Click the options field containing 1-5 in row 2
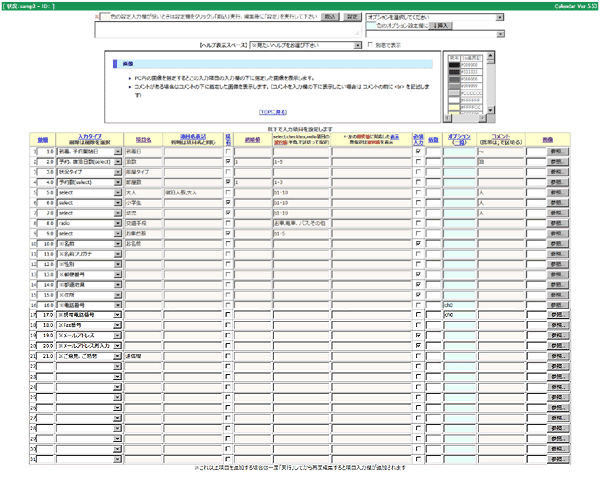The height and width of the screenshot is (480, 600). tap(301, 162)
